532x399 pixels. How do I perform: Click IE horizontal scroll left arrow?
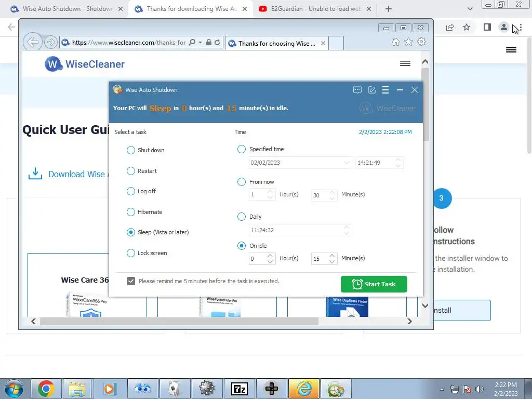(33, 321)
